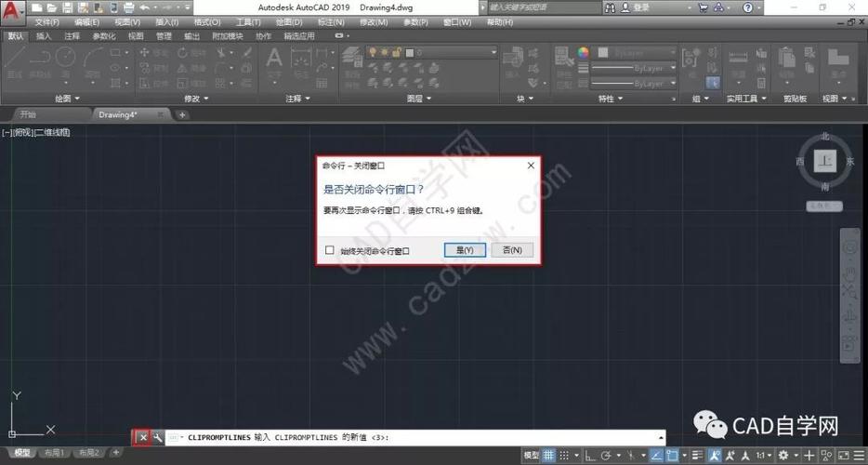This screenshot has width=868, height=465.
Task: Click the Undo arrow icon
Action: tap(144, 7)
